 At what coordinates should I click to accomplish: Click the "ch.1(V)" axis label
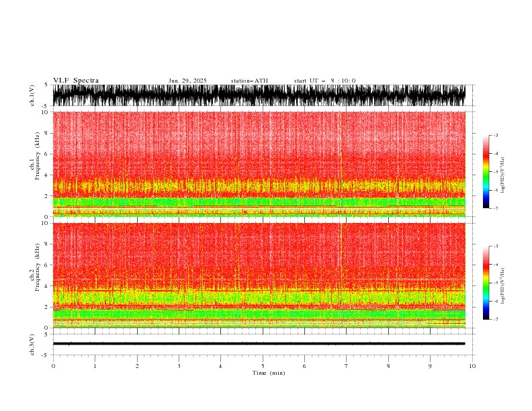(x=32, y=95)
